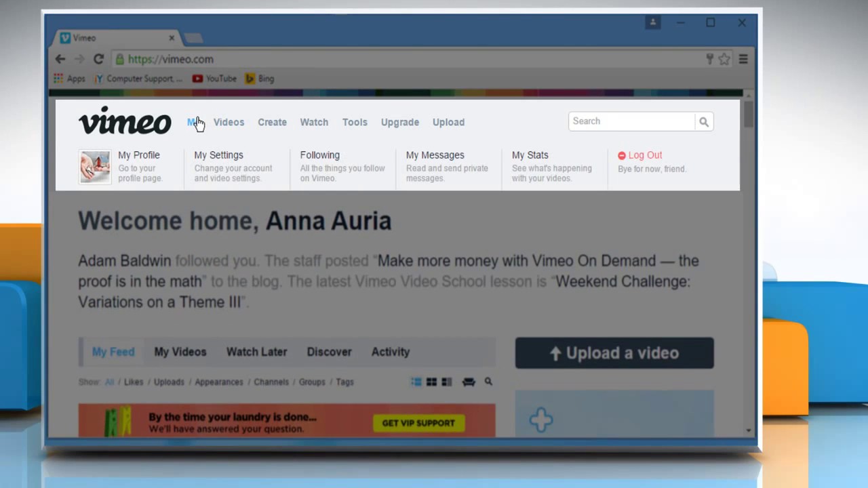Open the Chrome hamburger menu
Screen dimensions: 868x488
[x=743, y=60]
